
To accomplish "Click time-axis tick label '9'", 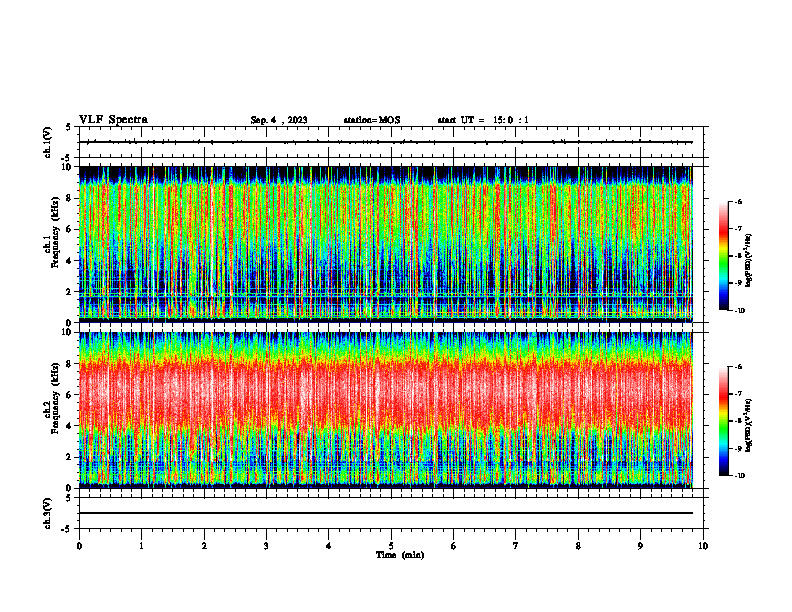I will (640, 546).
